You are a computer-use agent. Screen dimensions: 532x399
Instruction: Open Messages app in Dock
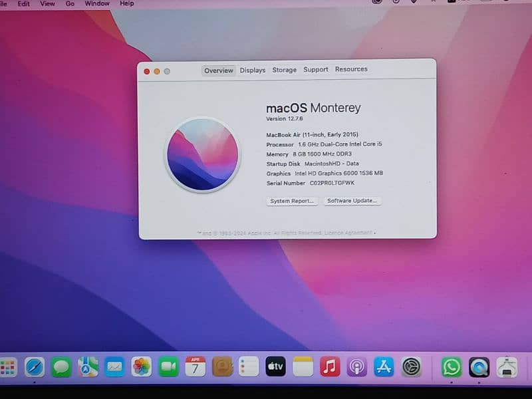coord(61,367)
